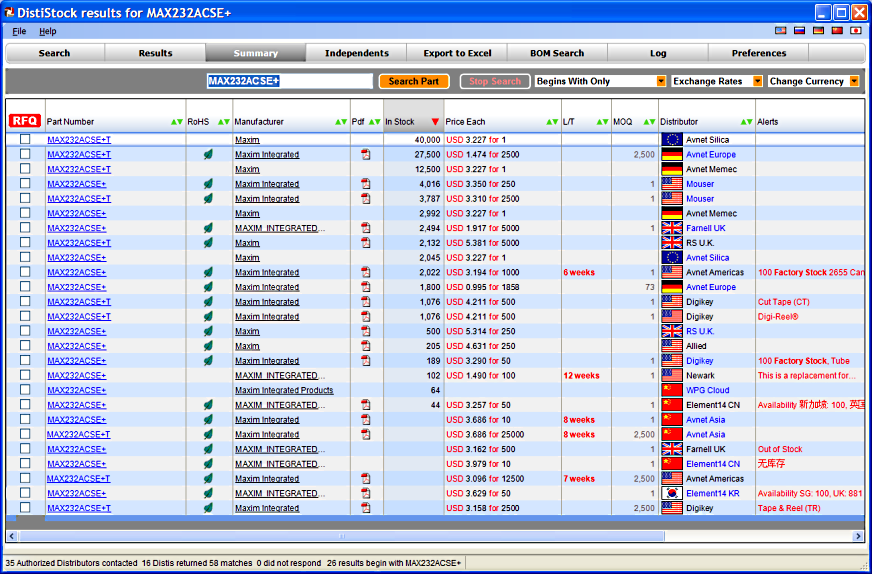Viewport: 872px width, 574px height.
Task: Sort by Distributor column arrows
Action: click(747, 122)
